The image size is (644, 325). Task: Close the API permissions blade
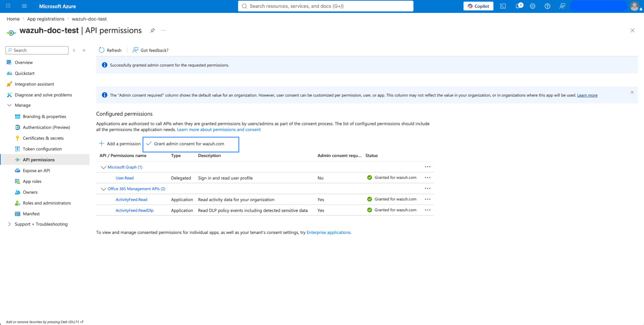pos(632,30)
